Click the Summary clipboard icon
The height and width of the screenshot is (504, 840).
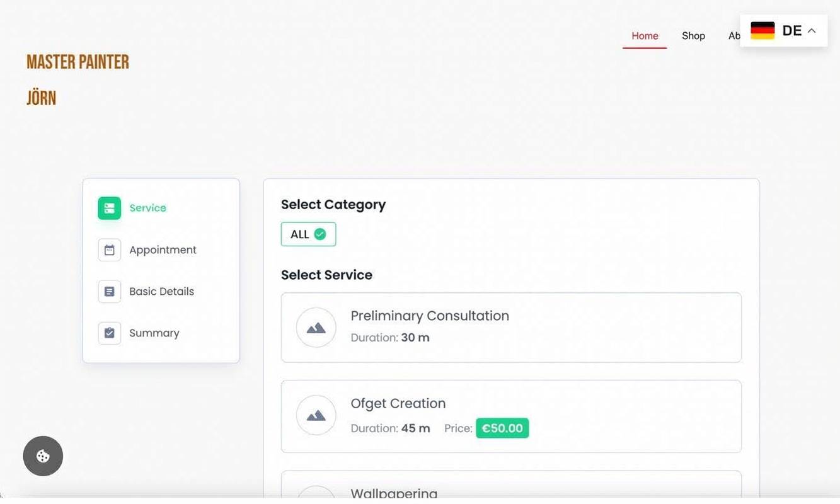pos(108,332)
